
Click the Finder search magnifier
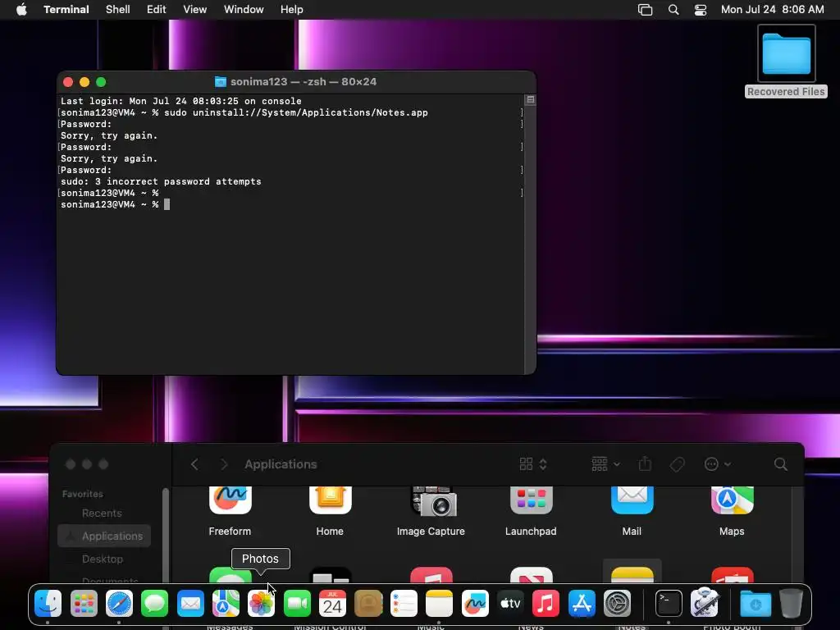(781, 464)
